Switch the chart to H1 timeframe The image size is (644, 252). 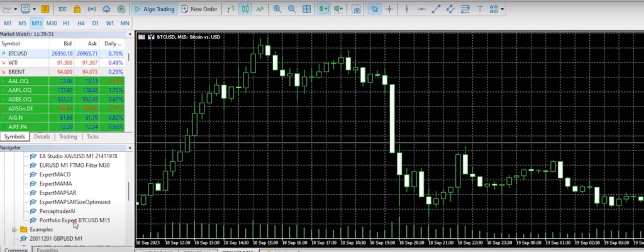(66, 23)
